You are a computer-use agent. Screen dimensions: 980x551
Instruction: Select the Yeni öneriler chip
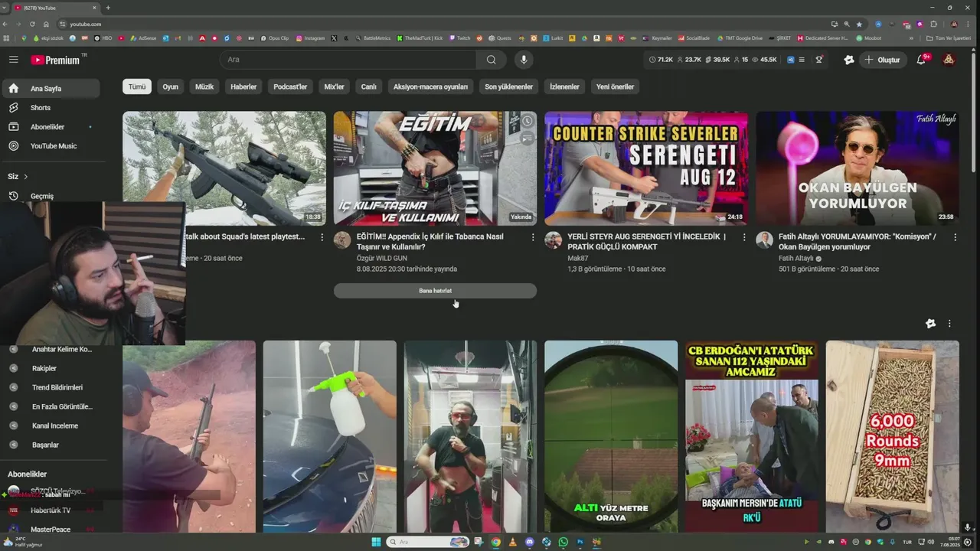(x=616, y=86)
